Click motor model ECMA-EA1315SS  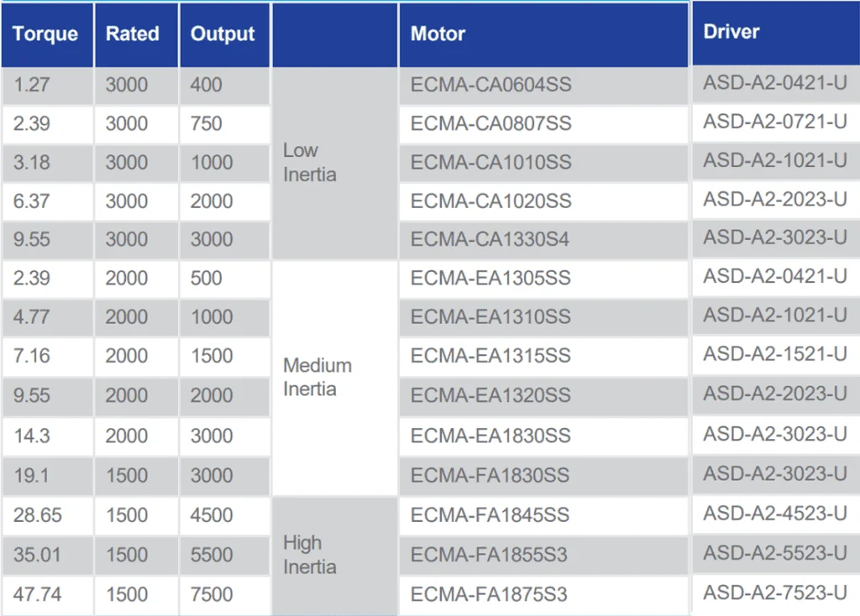490,356
